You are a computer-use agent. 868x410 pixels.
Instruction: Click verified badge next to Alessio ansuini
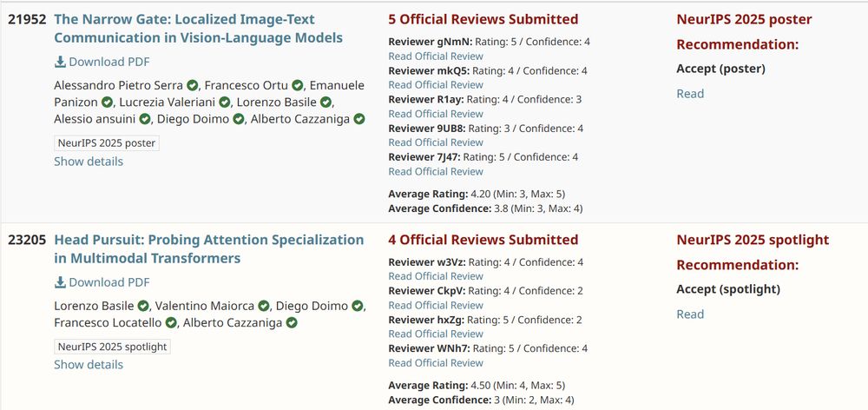coord(145,119)
